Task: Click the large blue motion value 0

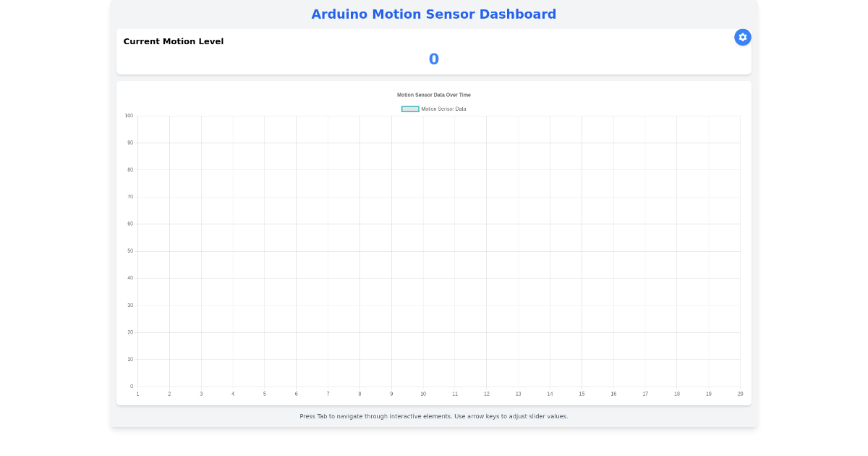Action: (433, 59)
